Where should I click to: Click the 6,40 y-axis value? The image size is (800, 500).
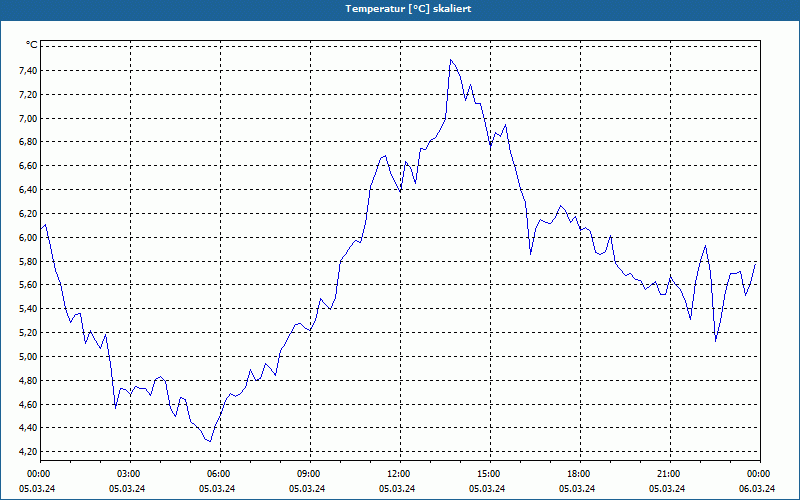coord(28,190)
